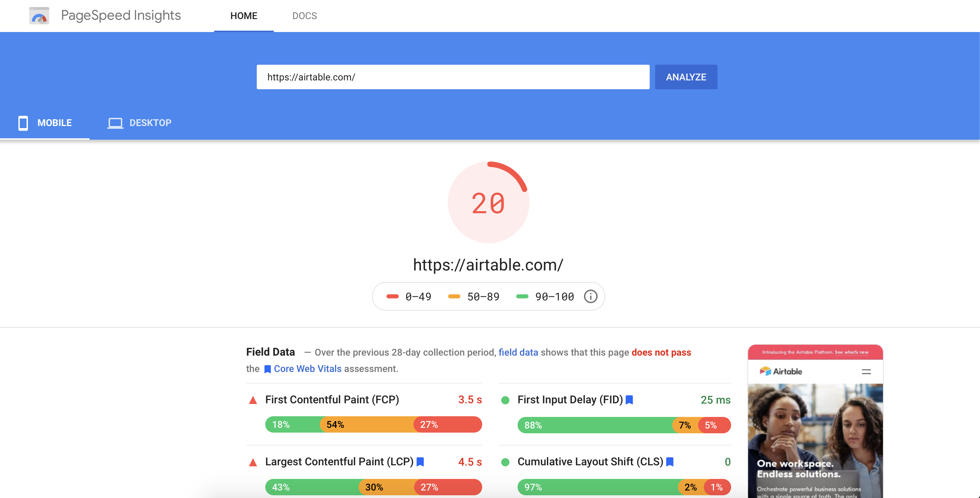Click the LCP 43% green distribution segment
The image size is (980, 498).
click(312, 487)
